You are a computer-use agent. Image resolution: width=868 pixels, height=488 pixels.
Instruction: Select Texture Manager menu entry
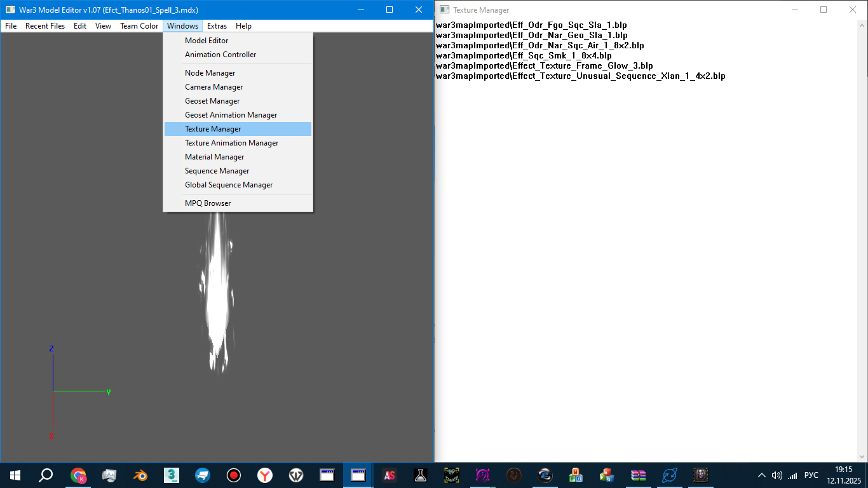click(238, 129)
